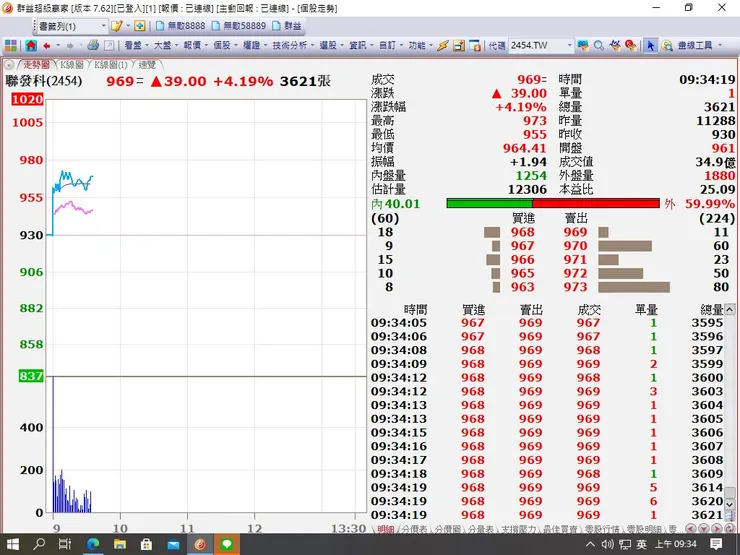Open the 權證 menu
The image size is (740, 555).
point(255,46)
